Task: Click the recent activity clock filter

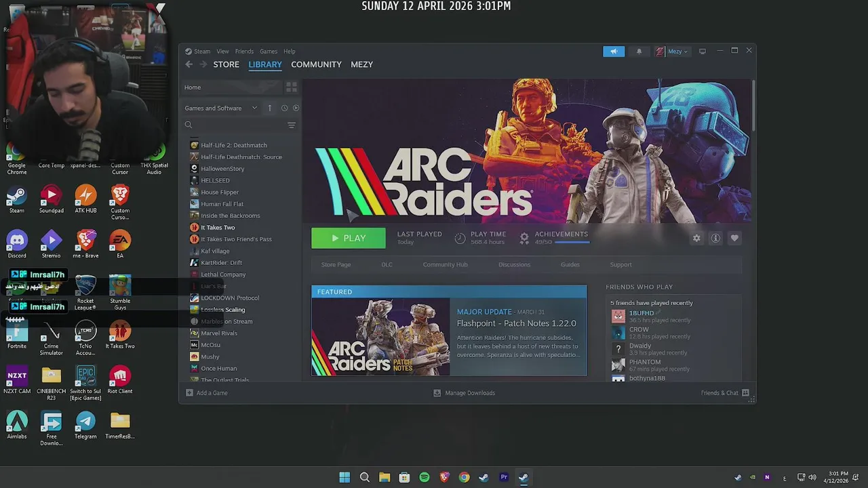Action: click(x=284, y=108)
